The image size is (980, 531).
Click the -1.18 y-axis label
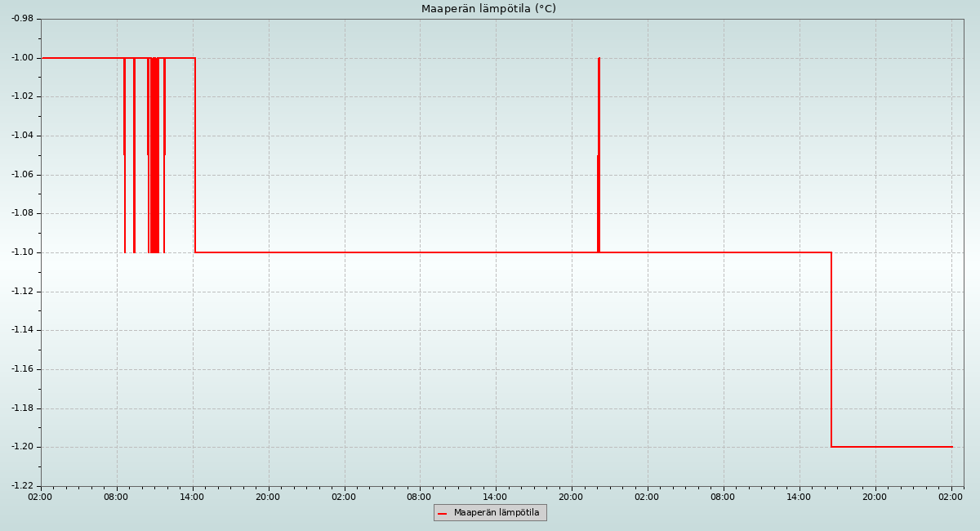[22, 408]
